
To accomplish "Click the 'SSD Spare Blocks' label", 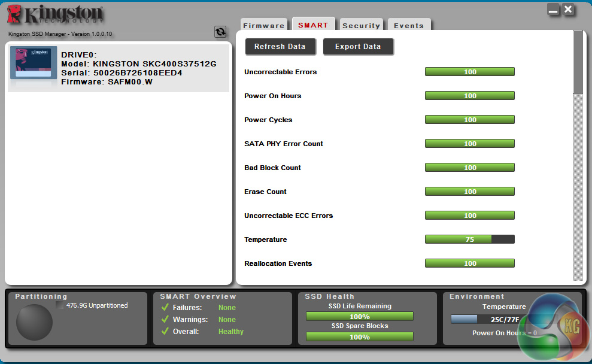I will [360, 326].
